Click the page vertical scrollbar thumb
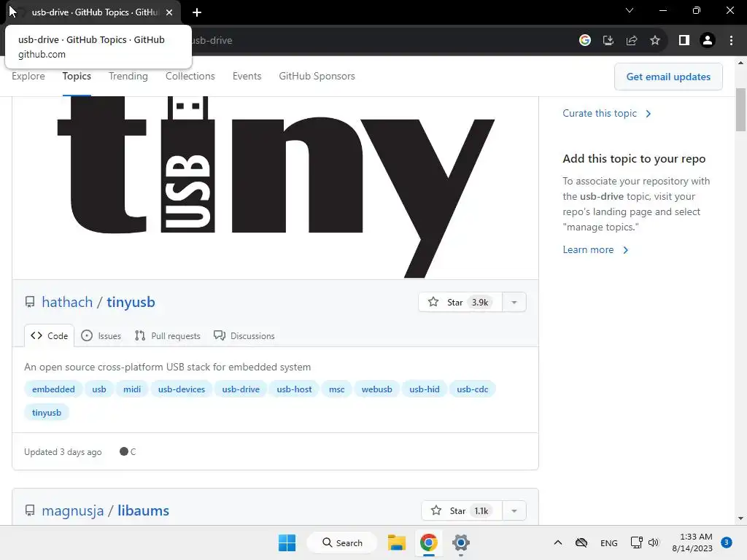Screen dimensions: 747x560 741,109
